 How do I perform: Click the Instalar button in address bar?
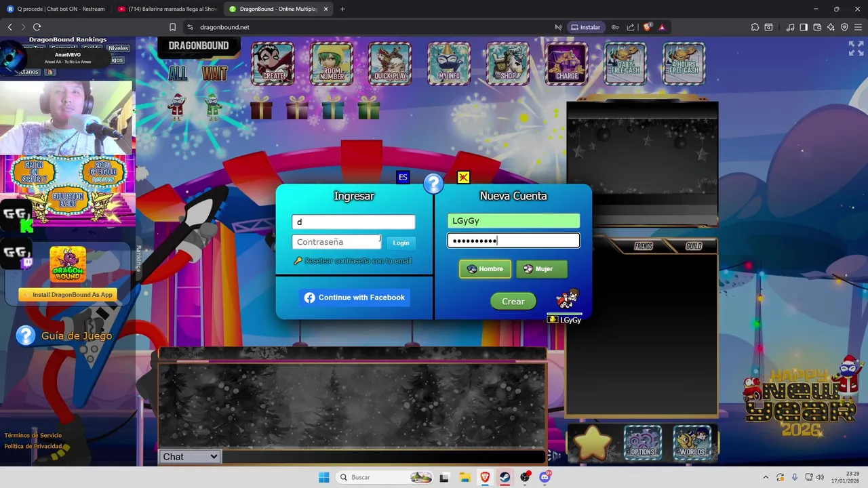click(x=585, y=27)
